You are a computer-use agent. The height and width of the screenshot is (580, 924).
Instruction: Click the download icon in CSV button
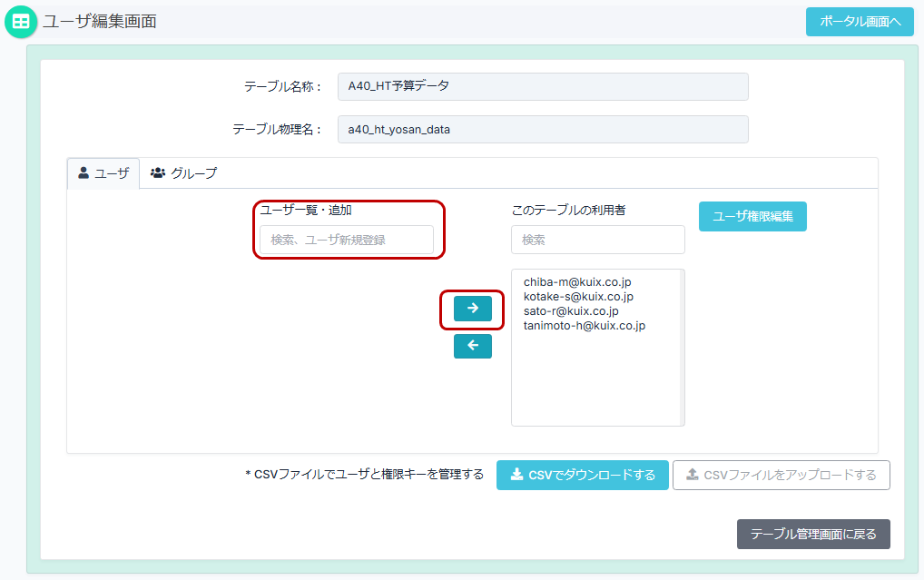(516, 475)
